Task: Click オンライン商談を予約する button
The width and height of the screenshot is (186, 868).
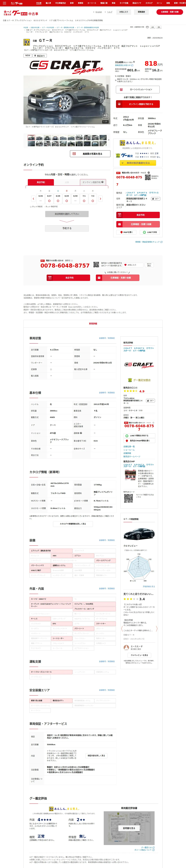Action: point(138,104)
